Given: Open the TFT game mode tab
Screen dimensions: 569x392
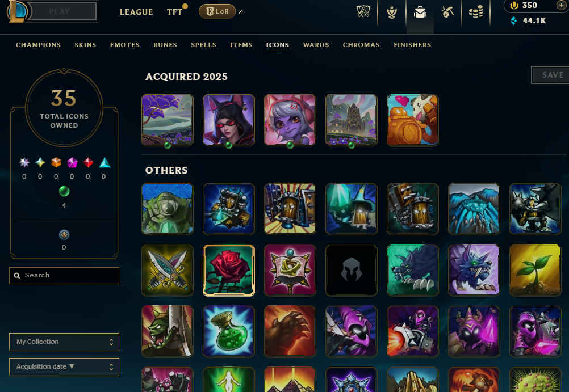Looking at the screenshot, I should point(174,12).
